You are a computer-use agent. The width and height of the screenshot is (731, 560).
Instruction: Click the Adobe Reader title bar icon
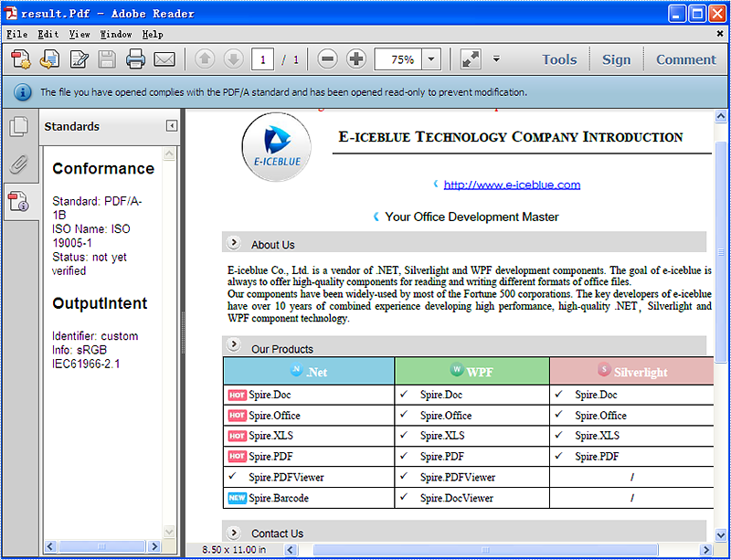[10, 14]
